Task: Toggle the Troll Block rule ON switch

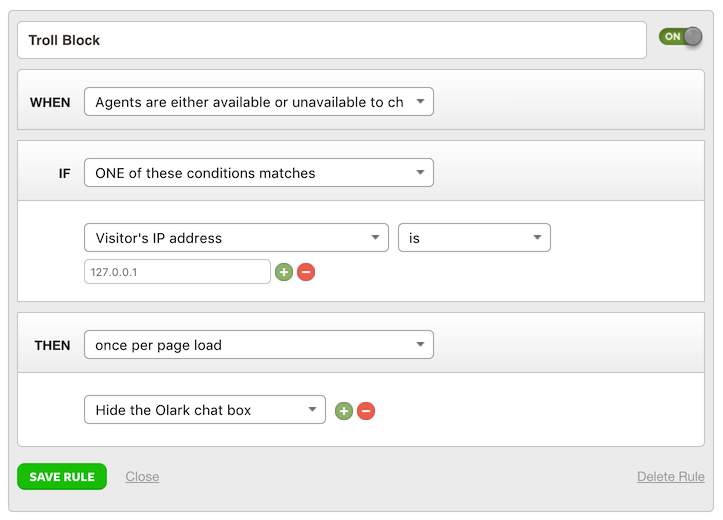Action: pos(681,37)
